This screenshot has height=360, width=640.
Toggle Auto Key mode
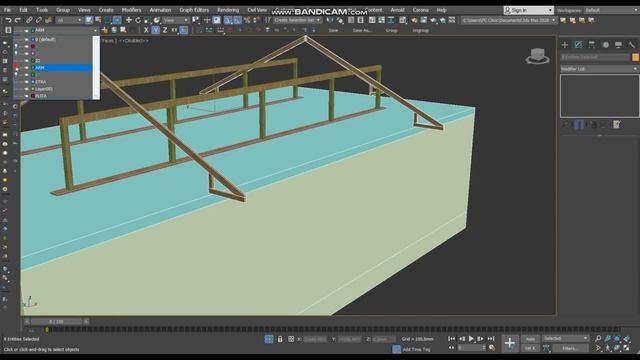[530, 339]
